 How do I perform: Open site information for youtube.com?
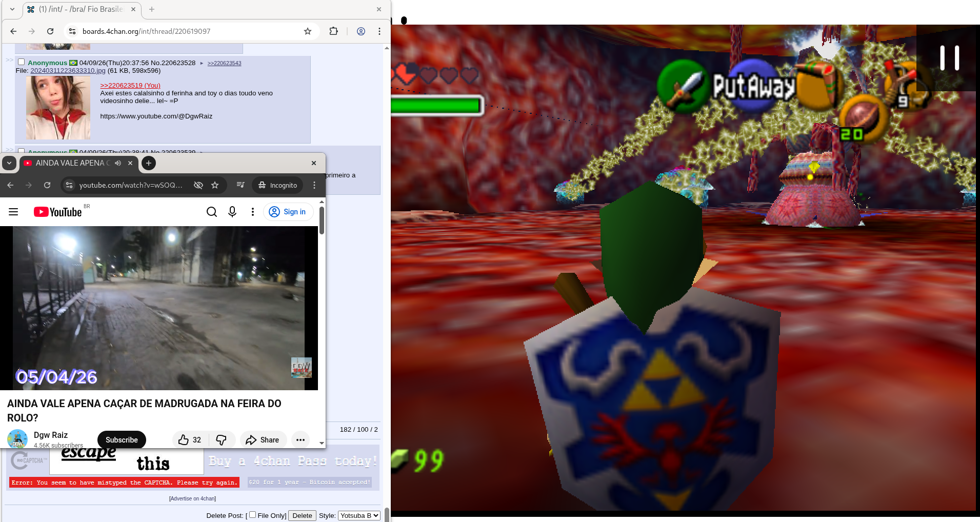(69, 185)
